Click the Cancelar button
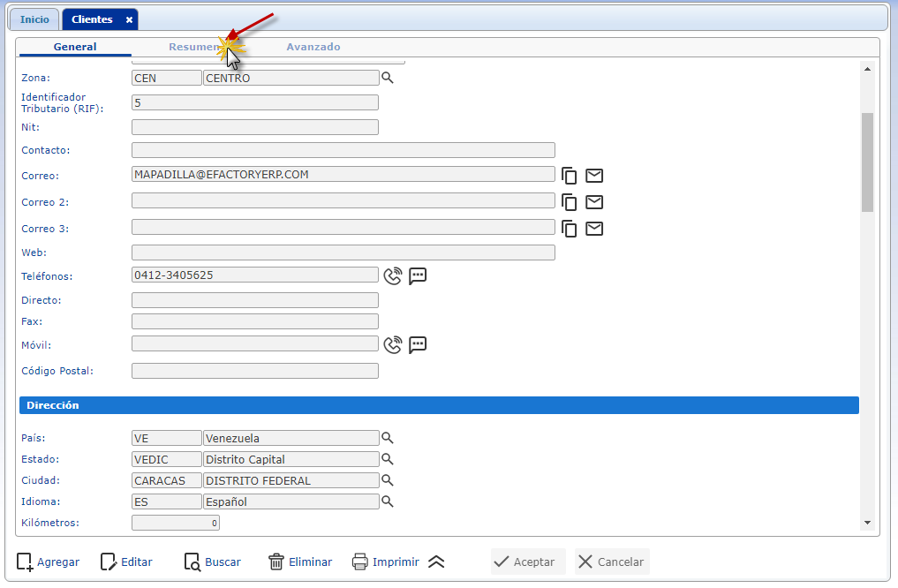898x588 pixels. (x=612, y=562)
